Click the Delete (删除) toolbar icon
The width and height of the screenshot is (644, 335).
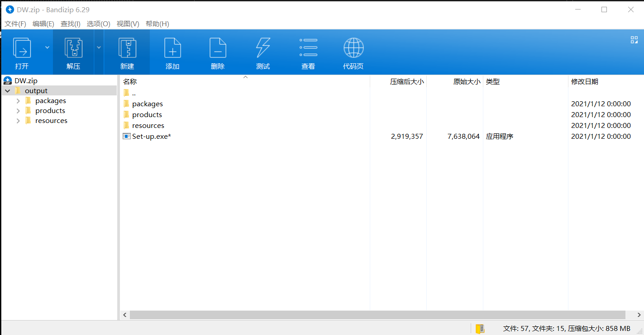click(218, 47)
